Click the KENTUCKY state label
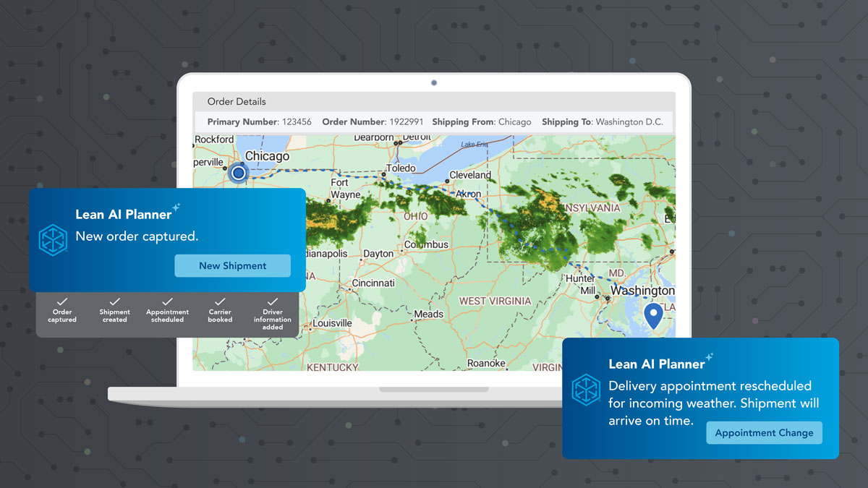Screen dimensions: 868x488 point(332,367)
